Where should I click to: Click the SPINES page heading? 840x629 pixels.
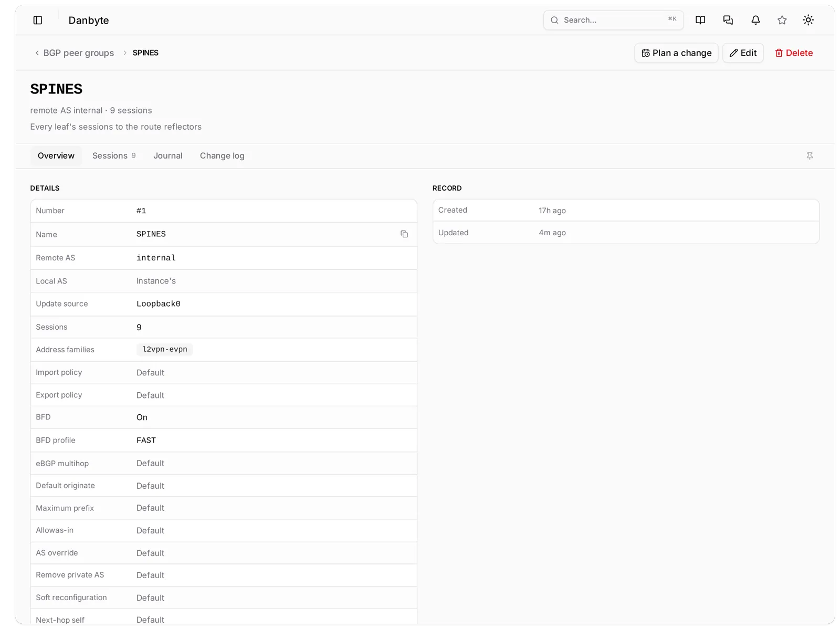[x=56, y=89]
